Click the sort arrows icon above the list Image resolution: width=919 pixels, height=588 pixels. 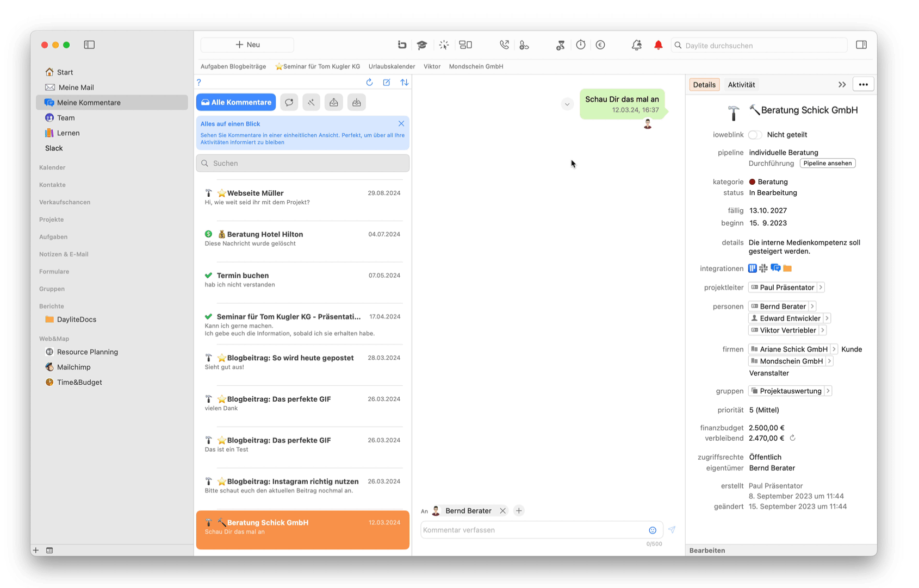point(405,82)
